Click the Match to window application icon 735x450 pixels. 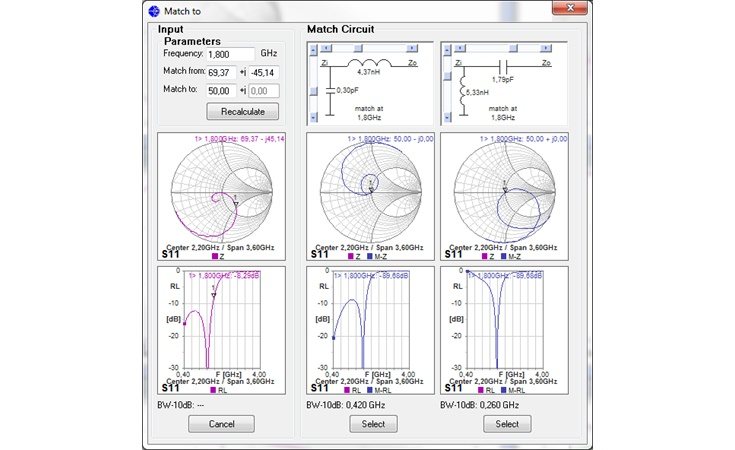[x=154, y=11]
